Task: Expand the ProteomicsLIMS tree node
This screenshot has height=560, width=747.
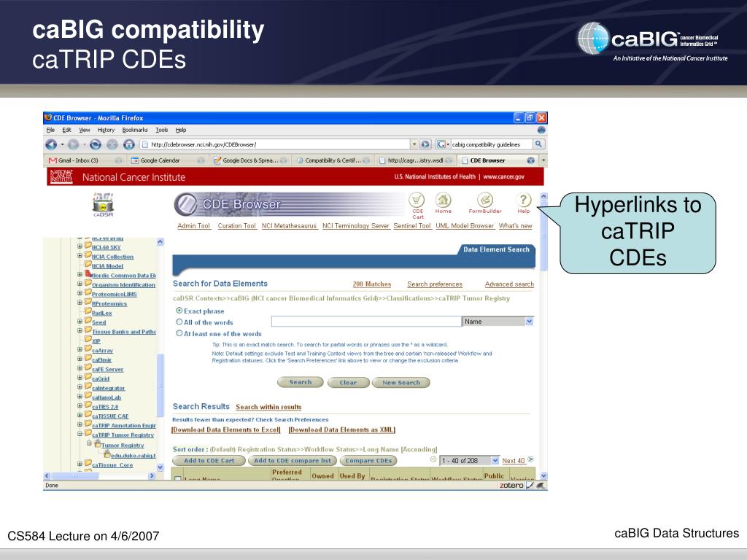Action: (80, 293)
